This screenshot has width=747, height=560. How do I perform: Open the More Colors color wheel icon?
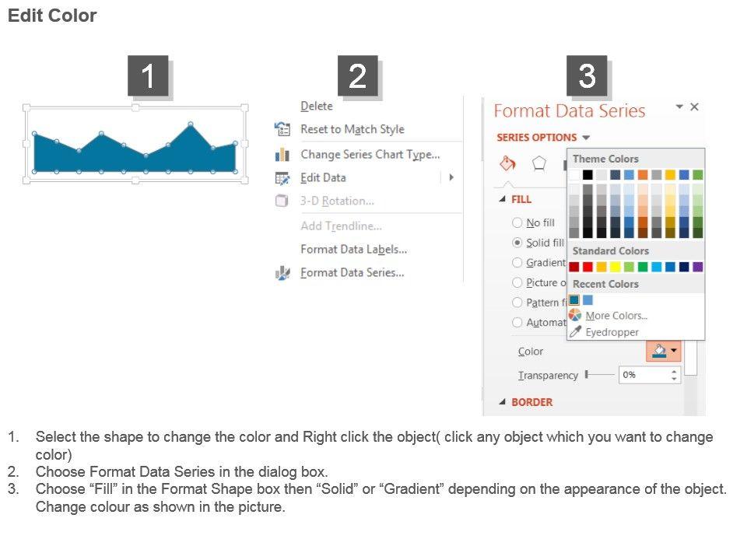coord(575,315)
